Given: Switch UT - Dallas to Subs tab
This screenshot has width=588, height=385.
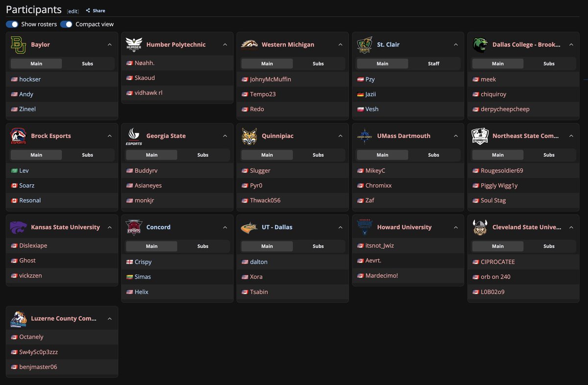Looking at the screenshot, I should [x=318, y=246].
